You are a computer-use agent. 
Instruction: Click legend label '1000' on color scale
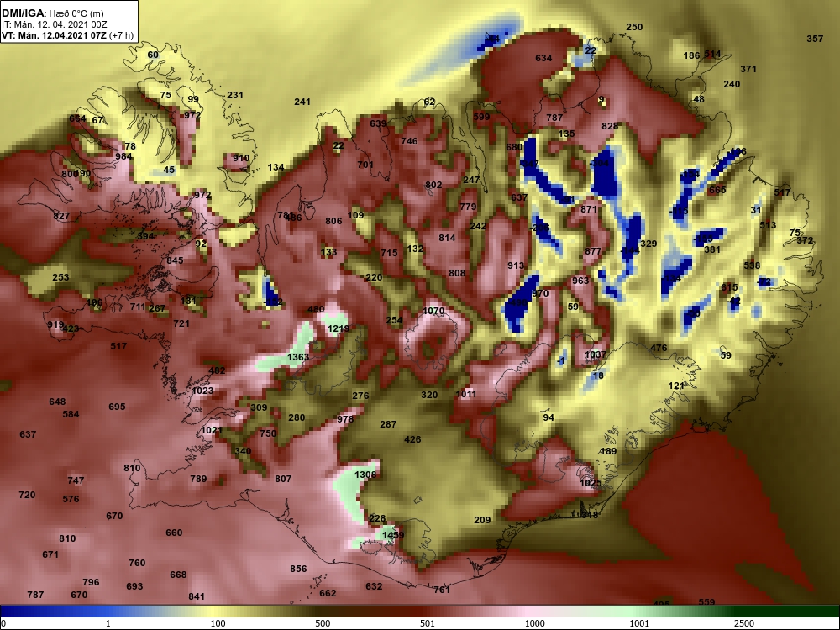(x=534, y=623)
